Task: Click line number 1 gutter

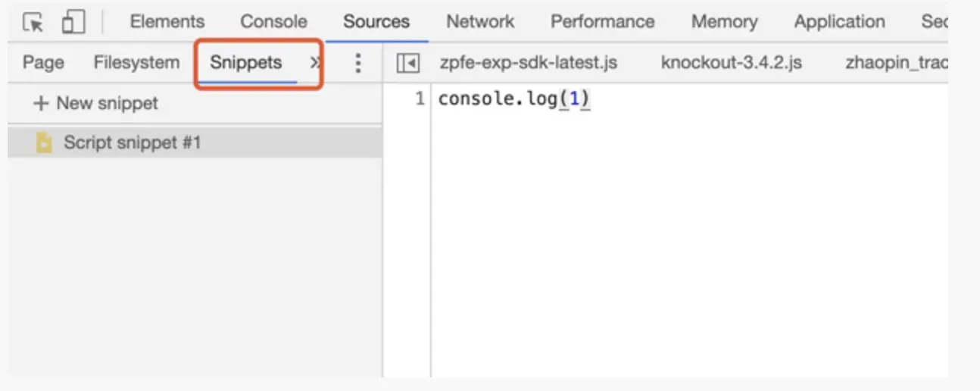Action: (x=420, y=99)
